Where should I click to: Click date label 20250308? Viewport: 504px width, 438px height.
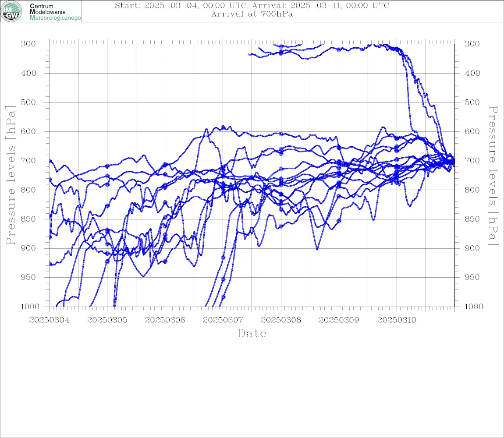281,320
